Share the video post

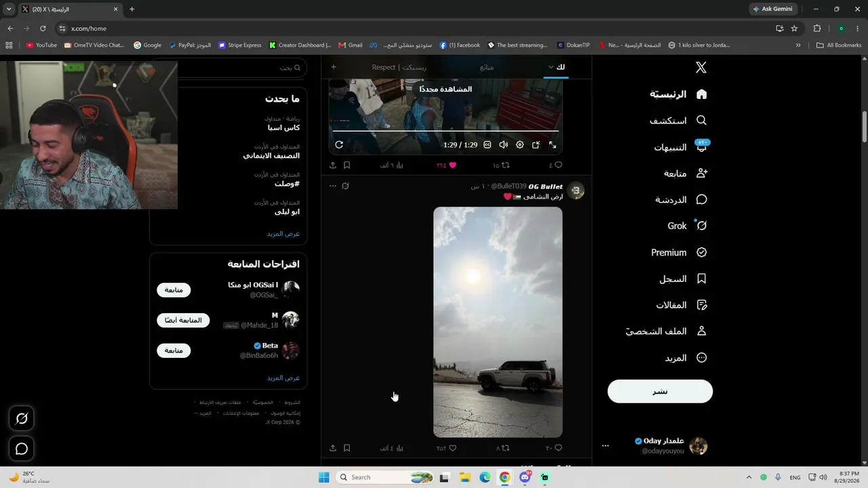pyautogui.click(x=333, y=165)
